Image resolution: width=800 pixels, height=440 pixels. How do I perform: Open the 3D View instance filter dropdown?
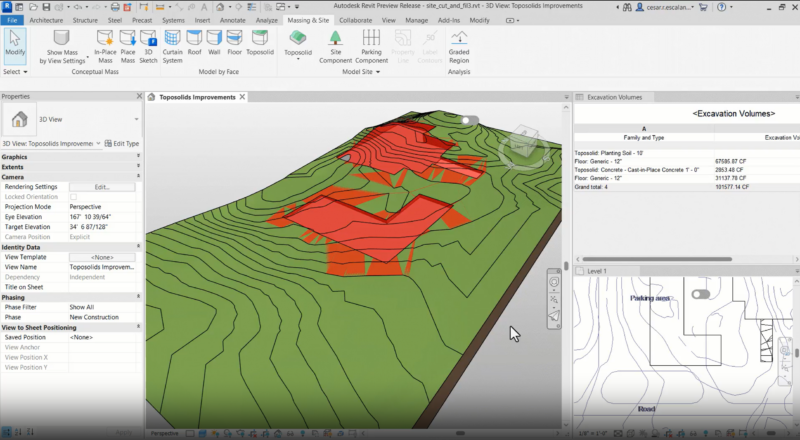click(98, 143)
